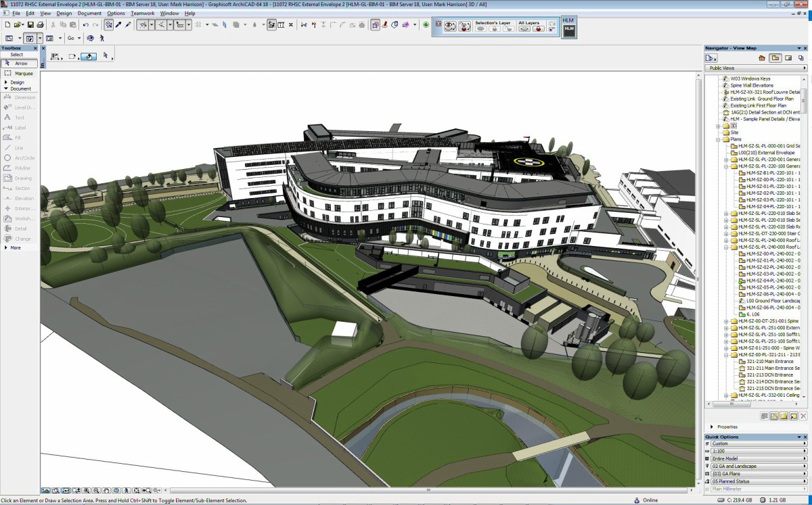
Task: Open the Teamwork menu
Action: 142,14
